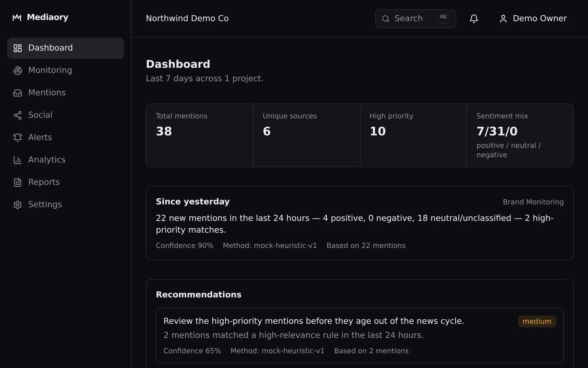The width and height of the screenshot is (588, 368).
Task: Click the High priority value 10
Action: (378, 131)
